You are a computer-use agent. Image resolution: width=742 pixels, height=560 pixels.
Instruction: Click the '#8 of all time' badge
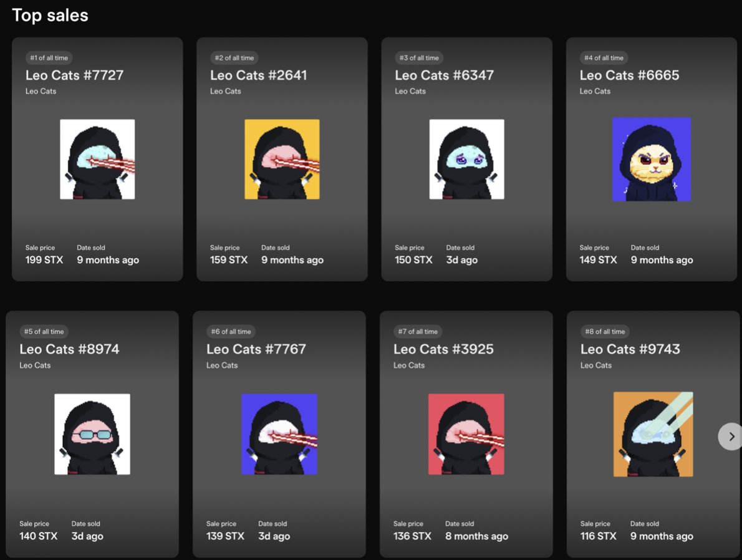[x=605, y=331]
